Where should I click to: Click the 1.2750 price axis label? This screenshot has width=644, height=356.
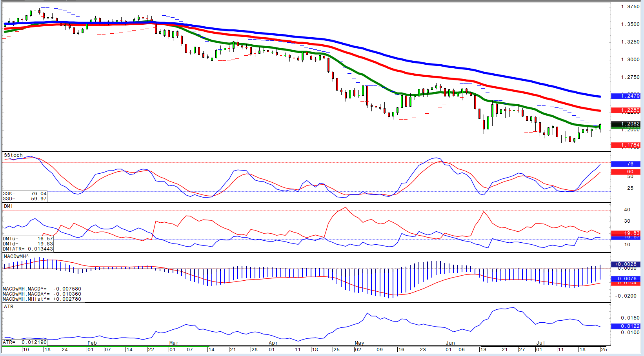pos(630,77)
